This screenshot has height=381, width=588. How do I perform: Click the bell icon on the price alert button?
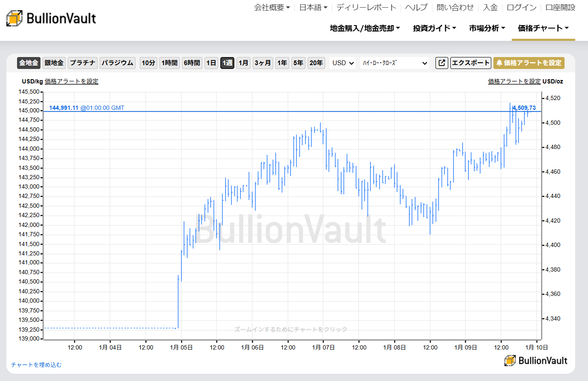499,63
